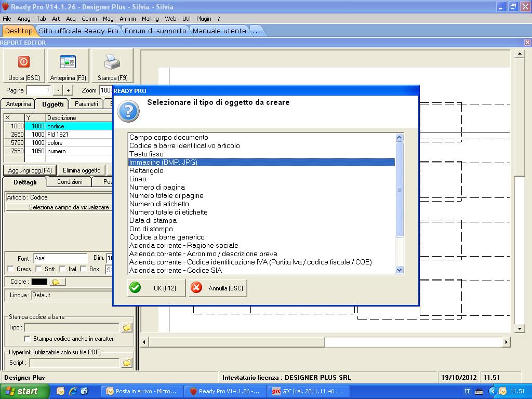Select Rettangolo object type
The height and width of the screenshot is (399, 532).
pos(261,170)
